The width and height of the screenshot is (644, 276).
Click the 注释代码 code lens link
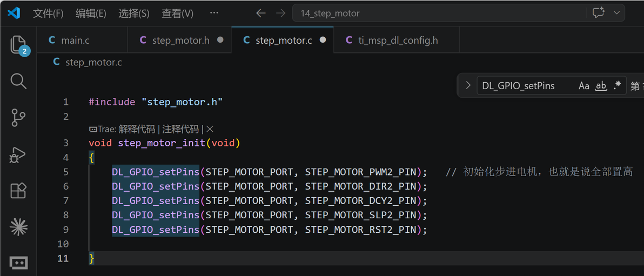click(x=180, y=129)
